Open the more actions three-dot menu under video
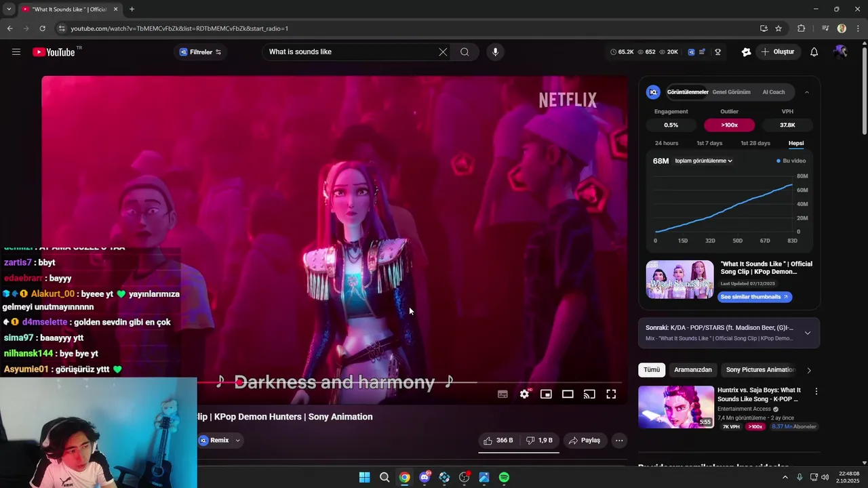Screen dimensions: 868x488 point(619,441)
